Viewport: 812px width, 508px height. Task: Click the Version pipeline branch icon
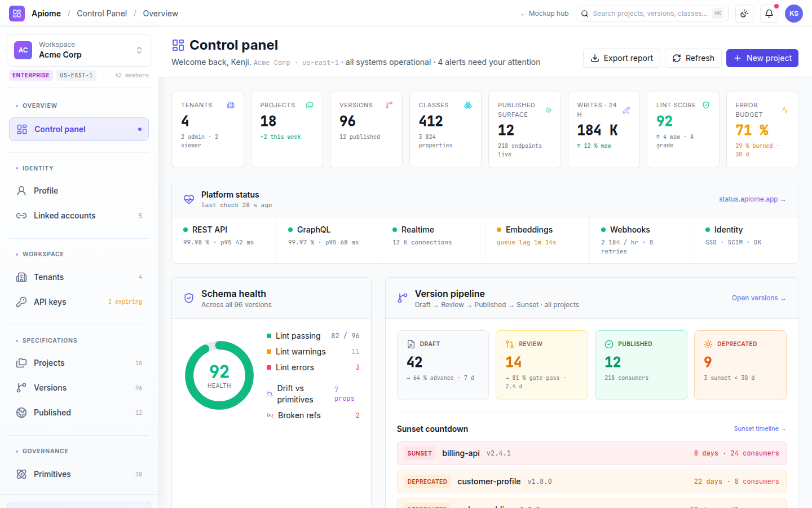click(x=403, y=298)
